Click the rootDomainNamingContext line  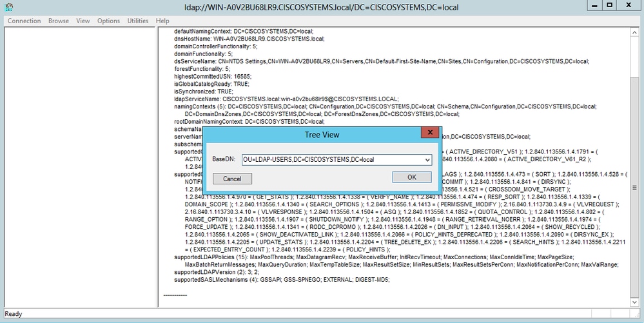pos(249,122)
